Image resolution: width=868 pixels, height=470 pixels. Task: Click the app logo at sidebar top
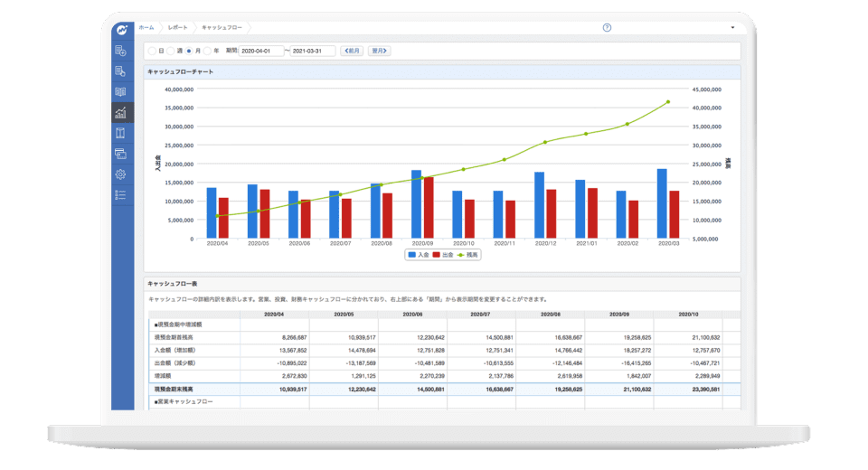click(x=121, y=30)
